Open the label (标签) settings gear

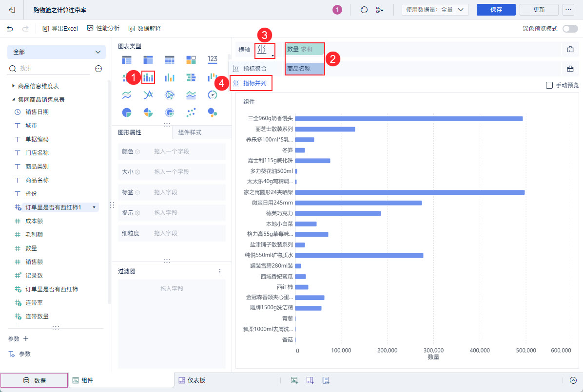[x=137, y=192]
